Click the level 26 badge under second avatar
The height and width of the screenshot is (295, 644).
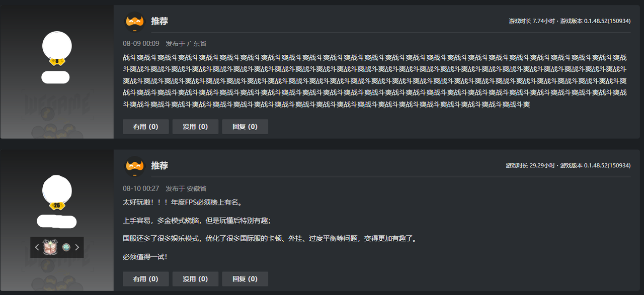[x=57, y=206]
